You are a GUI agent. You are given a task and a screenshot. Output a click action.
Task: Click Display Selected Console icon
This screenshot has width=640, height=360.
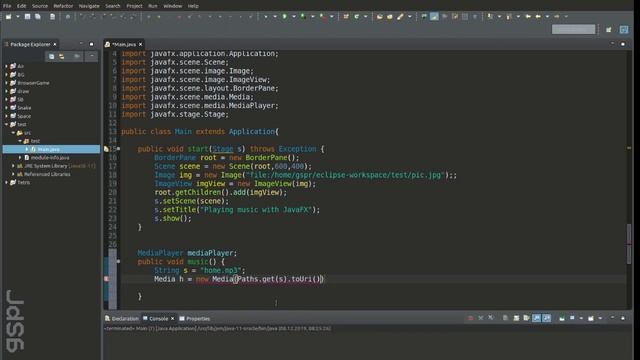(x=572, y=318)
